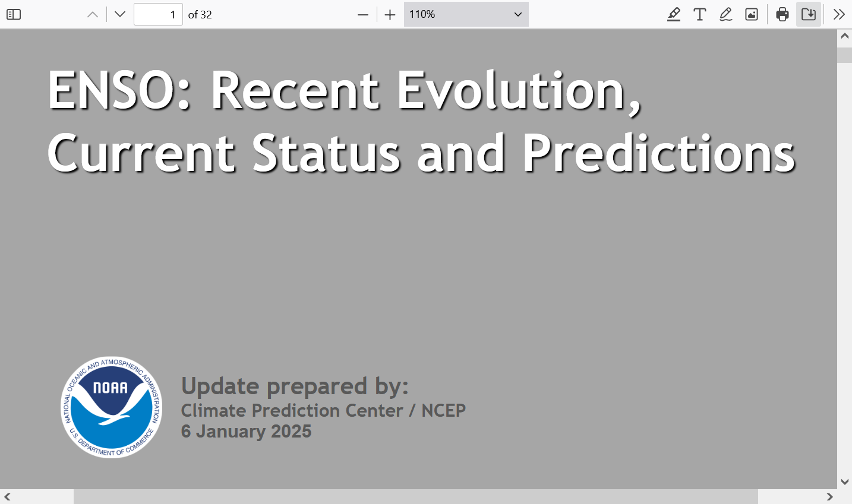Save the PDF with download icon
Screen dimensions: 852x504
click(809, 14)
